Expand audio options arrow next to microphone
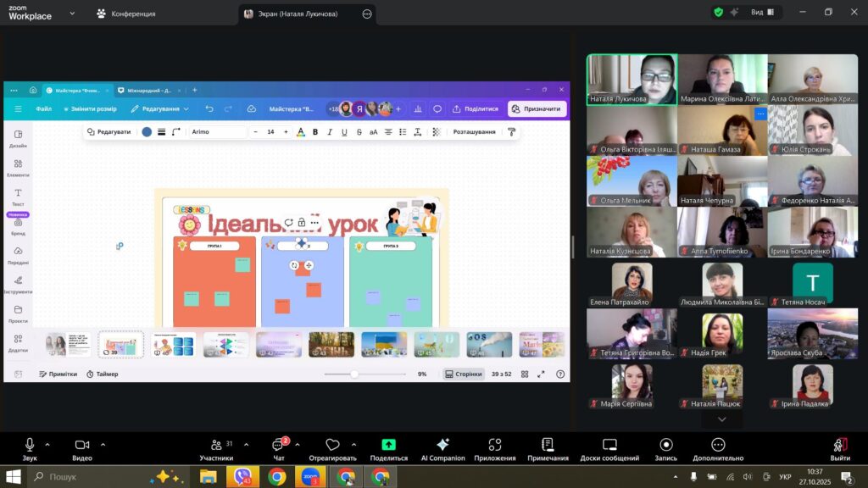The height and width of the screenshot is (488, 868). [x=47, y=445]
